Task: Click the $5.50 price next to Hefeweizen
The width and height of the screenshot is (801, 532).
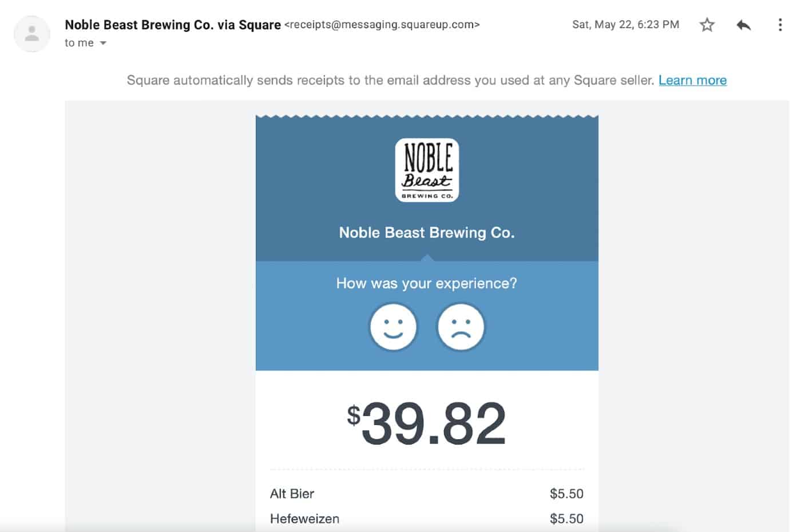Action: (566, 519)
